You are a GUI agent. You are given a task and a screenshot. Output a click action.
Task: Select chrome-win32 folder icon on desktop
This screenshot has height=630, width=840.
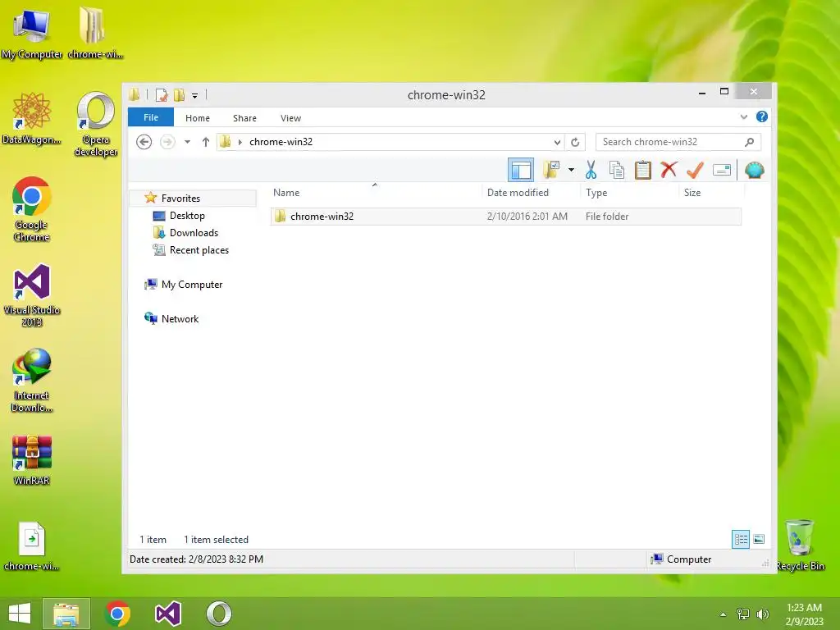95,32
